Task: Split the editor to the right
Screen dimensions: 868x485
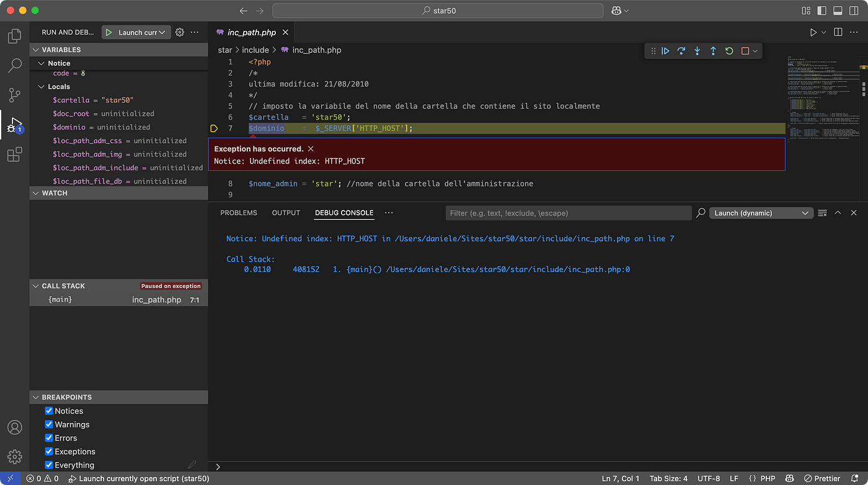Action: [838, 32]
